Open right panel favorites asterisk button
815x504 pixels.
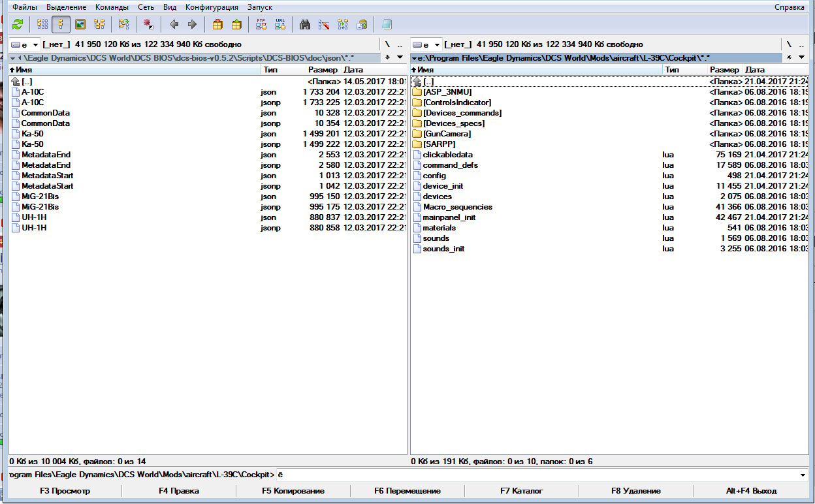(x=790, y=57)
